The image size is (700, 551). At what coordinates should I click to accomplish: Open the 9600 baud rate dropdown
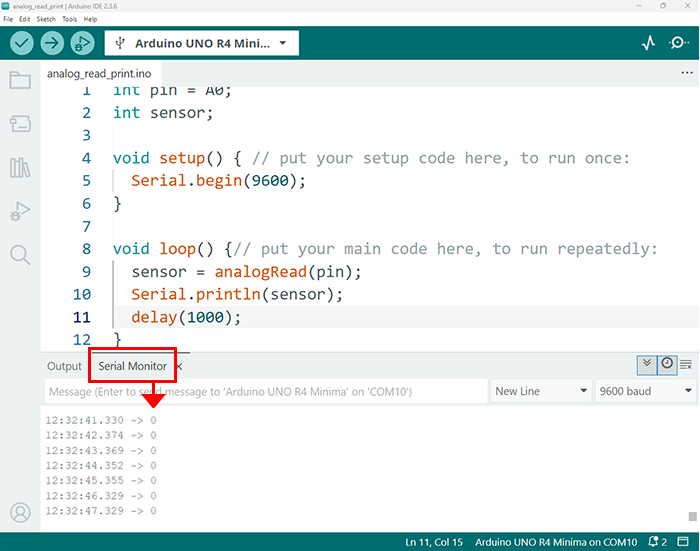click(646, 391)
